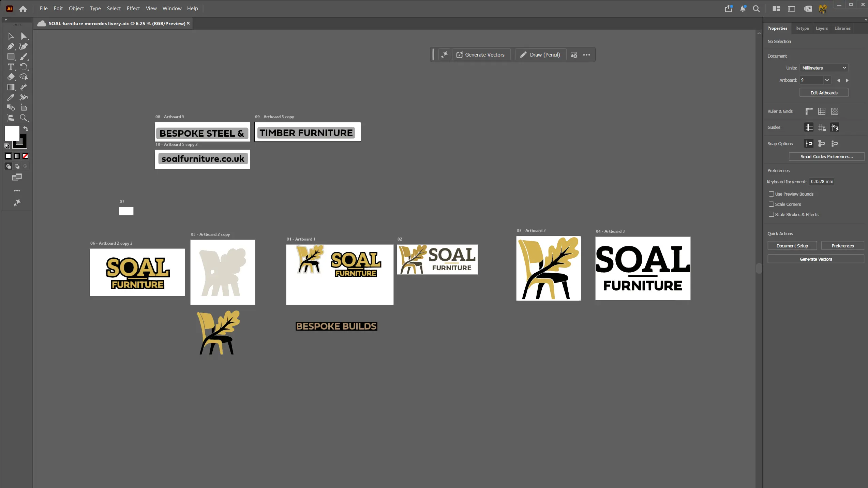Image resolution: width=868 pixels, height=488 pixels.
Task: Open the Share document icon
Action: click(x=729, y=9)
